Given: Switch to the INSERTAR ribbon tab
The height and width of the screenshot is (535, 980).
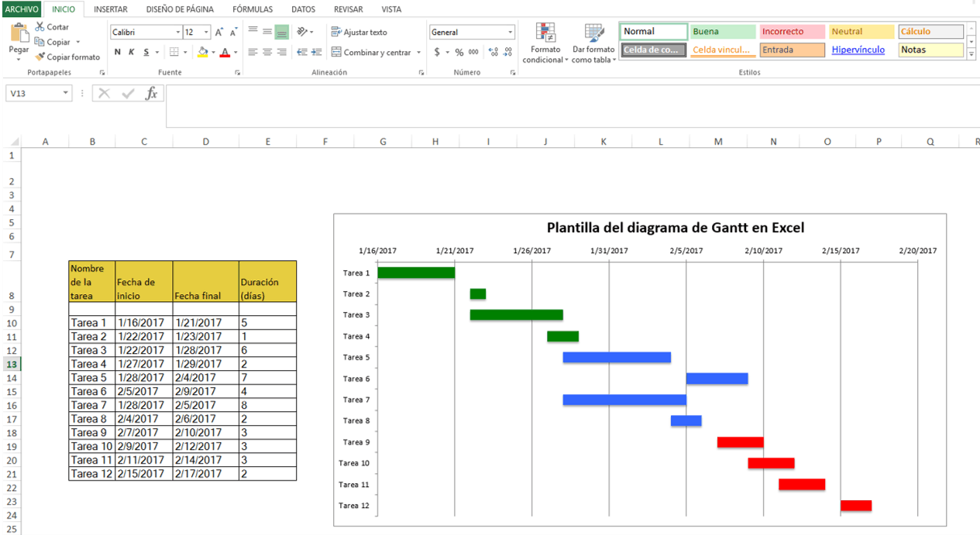Looking at the screenshot, I should tap(111, 9).
